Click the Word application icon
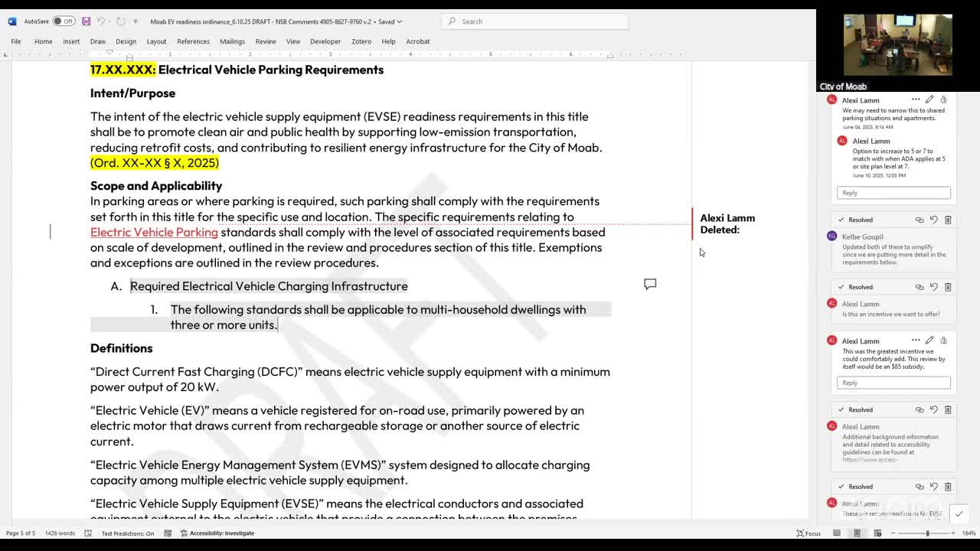The height and width of the screenshot is (551, 980). (x=11, y=21)
